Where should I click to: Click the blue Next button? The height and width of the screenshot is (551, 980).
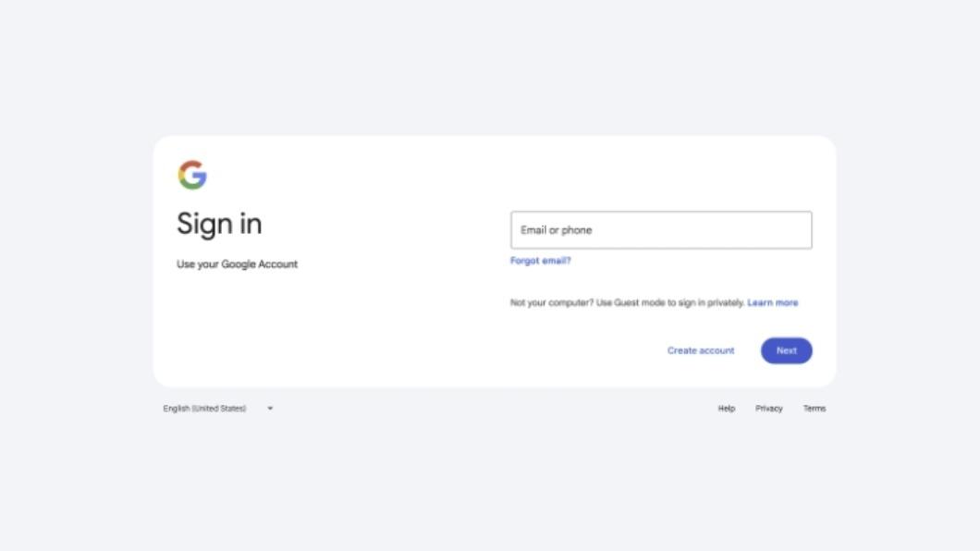click(786, 350)
